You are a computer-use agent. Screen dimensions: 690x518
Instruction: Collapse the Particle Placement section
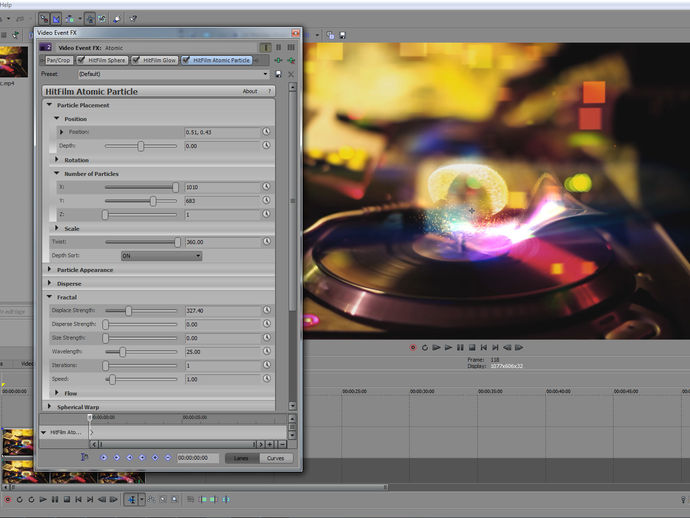pyautogui.click(x=49, y=105)
